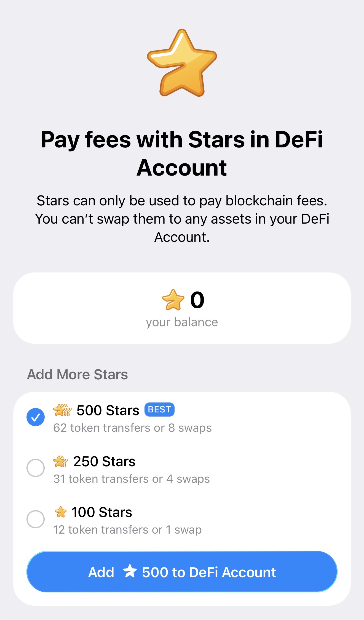The height and width of the screenshot is (620, 364).
Task: Add 500 to DeFi Account button
Action: [182, 572]
